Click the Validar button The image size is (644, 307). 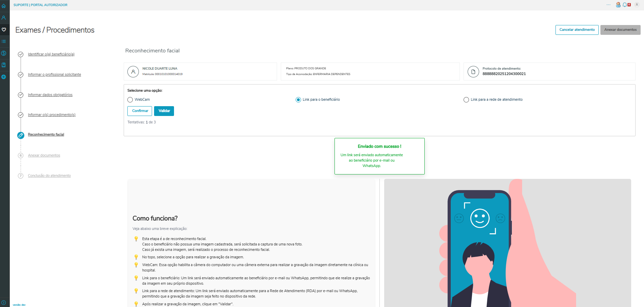point(164,111)
